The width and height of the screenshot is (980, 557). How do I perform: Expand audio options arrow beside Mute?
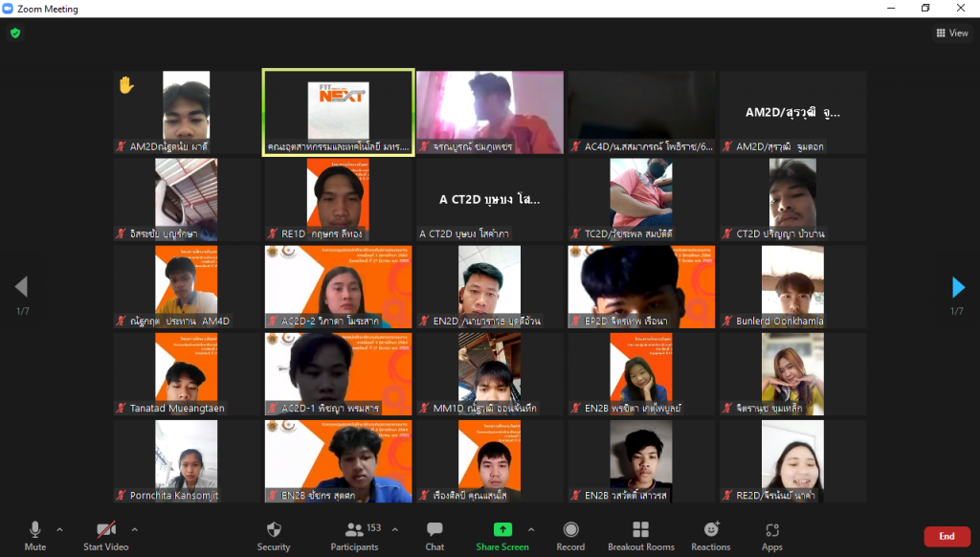coord(59,529)
